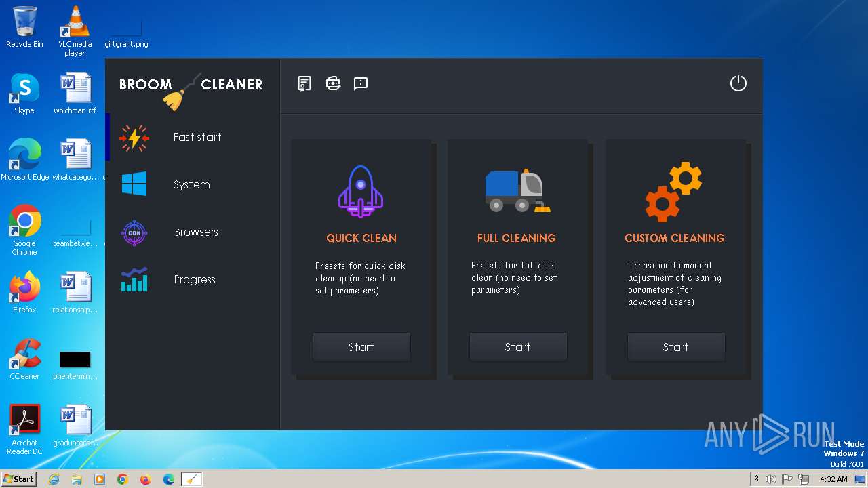This screenshot has height=488, width=868.
Task: Click the Broom Cleaner taskbar button
Action: (193, 479)
